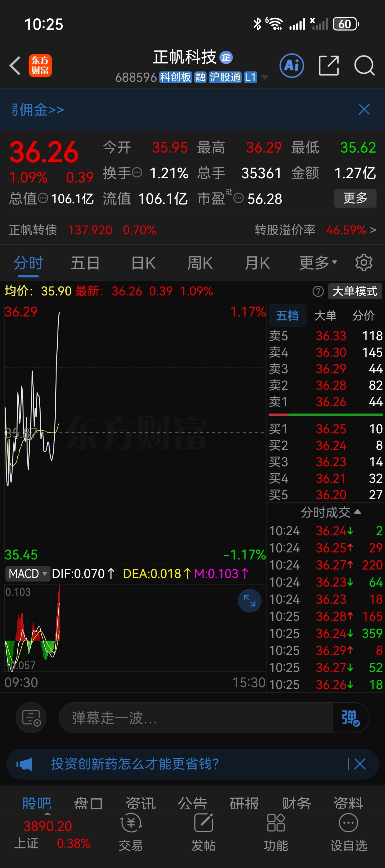
Task: Open the 东方财富 orange logo
Action: 40,65
